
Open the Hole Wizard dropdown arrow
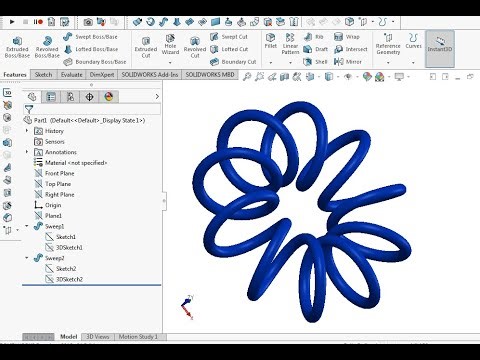point(170,63)
